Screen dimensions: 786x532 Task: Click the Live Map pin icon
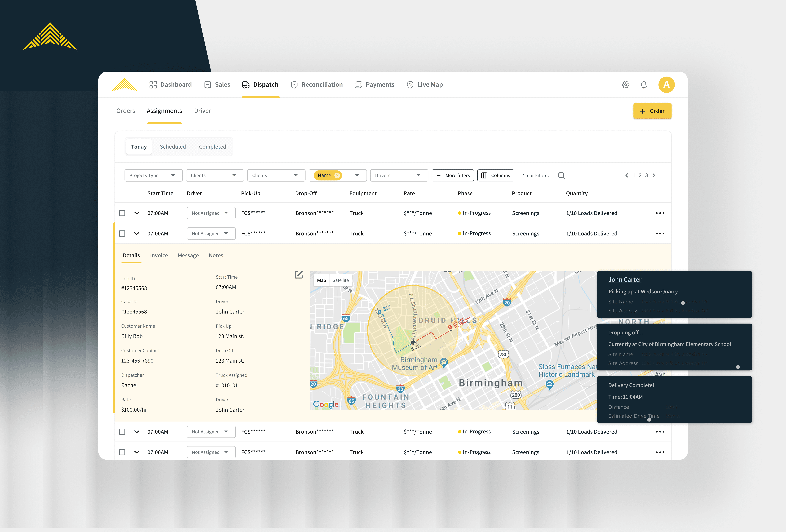(410, 85)
